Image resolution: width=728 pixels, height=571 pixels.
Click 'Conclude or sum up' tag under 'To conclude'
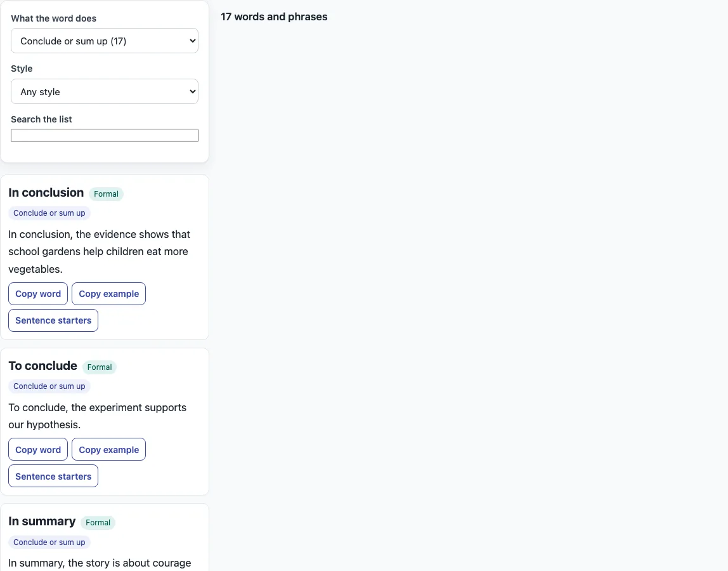point(49,386)
